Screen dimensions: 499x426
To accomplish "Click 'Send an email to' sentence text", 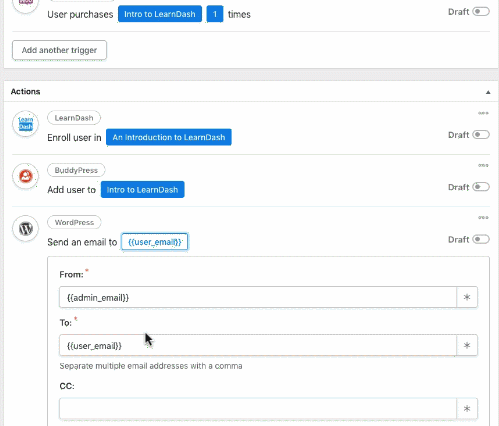I will [82, 242].
